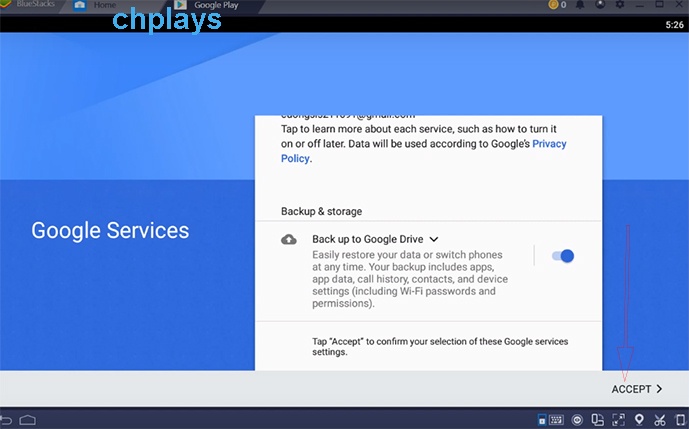Click the 'Tap to learn more' paragraph
Image resolution: width=689 pixels, height=429 pixels.
point(424,144)
